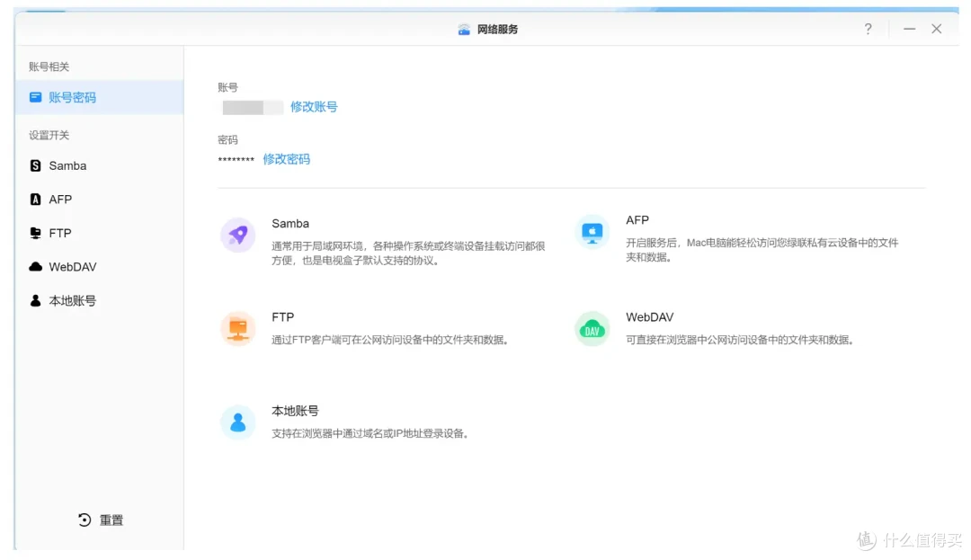The image size is (971, 560).
Task: Click the Samba description about 局域网环境
Action: tap(408, 253)
